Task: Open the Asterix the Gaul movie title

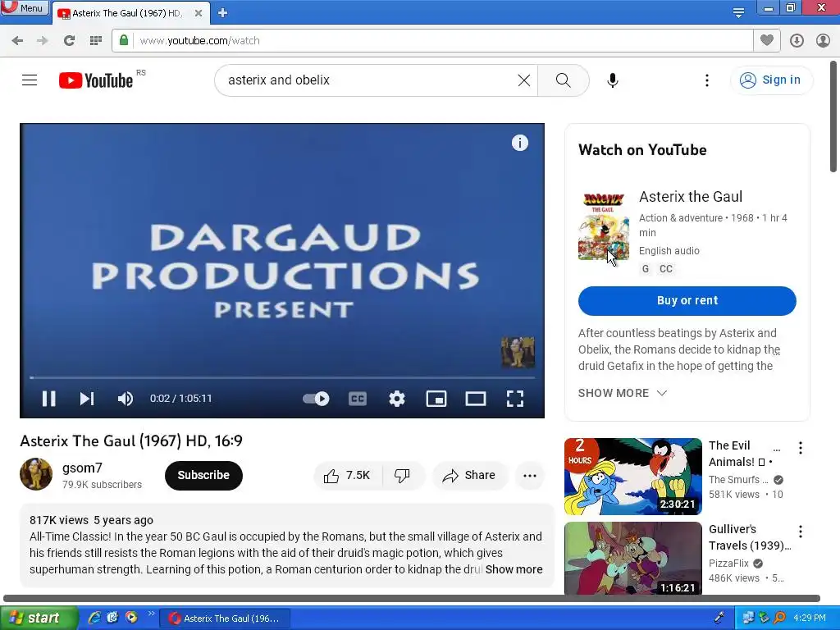Action: coord(691,197)
